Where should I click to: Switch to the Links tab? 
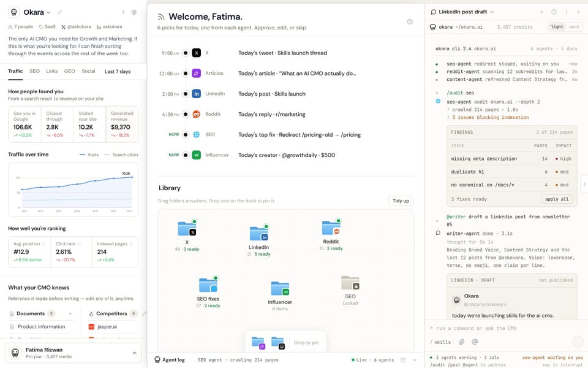tap(51, 71)
